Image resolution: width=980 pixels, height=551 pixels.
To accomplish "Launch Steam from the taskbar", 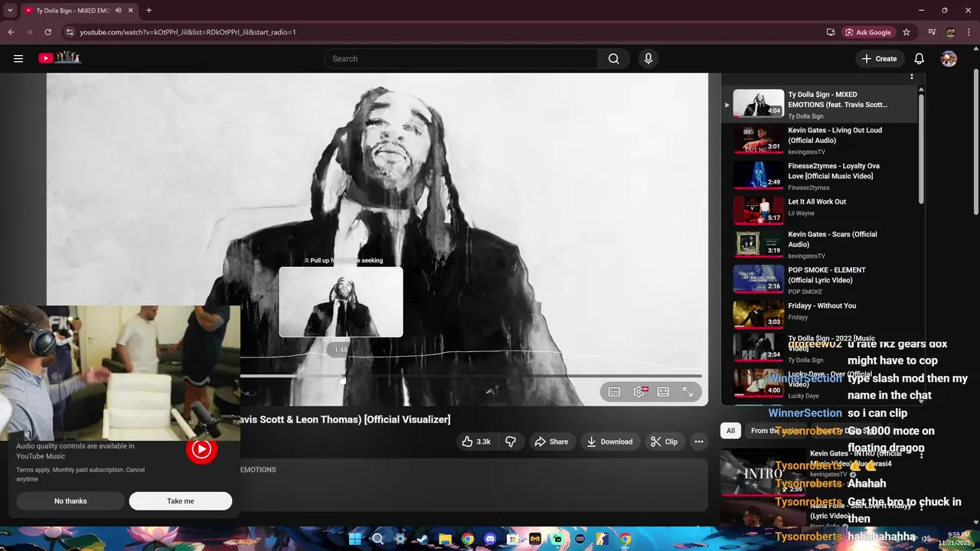I will [423, 539].
